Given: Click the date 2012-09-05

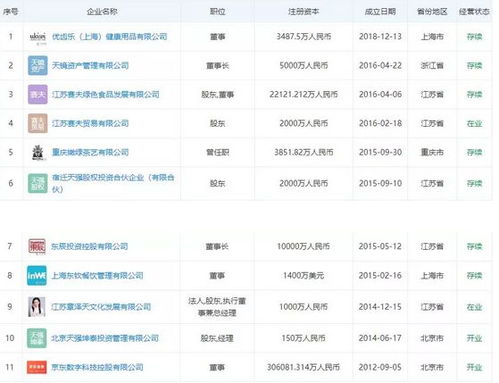Looking at the screenshot, I should click(x=380, y=367).
